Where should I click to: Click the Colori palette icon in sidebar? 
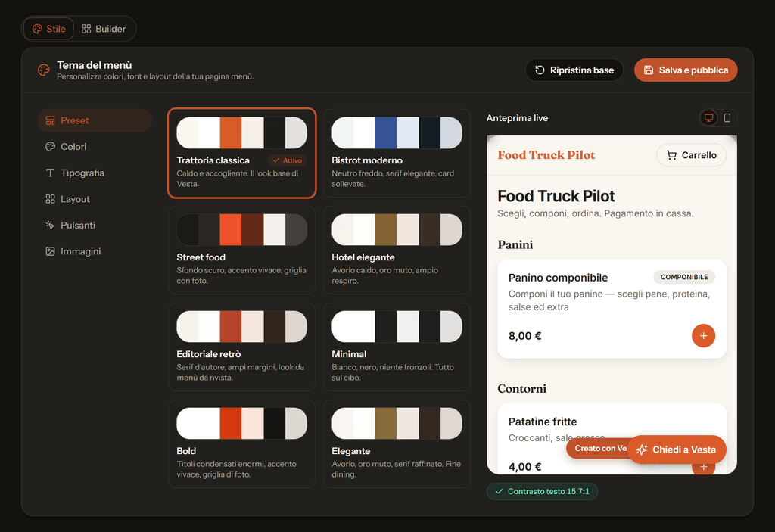[x=51, y=147]
